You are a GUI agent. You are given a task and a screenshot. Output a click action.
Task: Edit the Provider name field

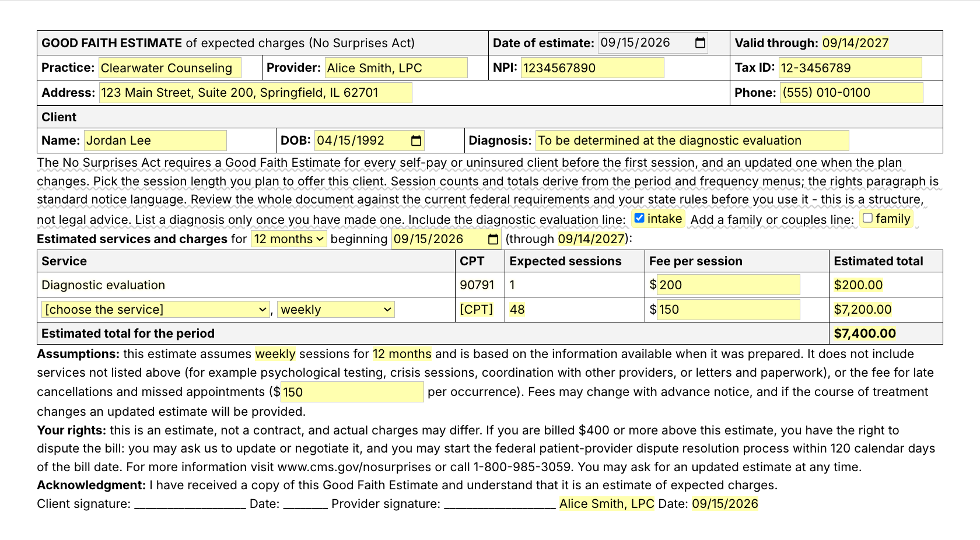click(x=396, y=68)
